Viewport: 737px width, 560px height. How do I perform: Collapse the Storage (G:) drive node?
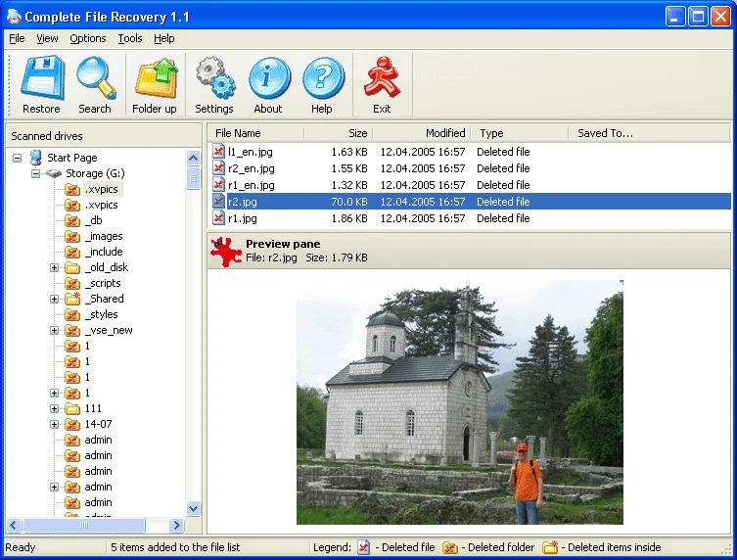36,173
